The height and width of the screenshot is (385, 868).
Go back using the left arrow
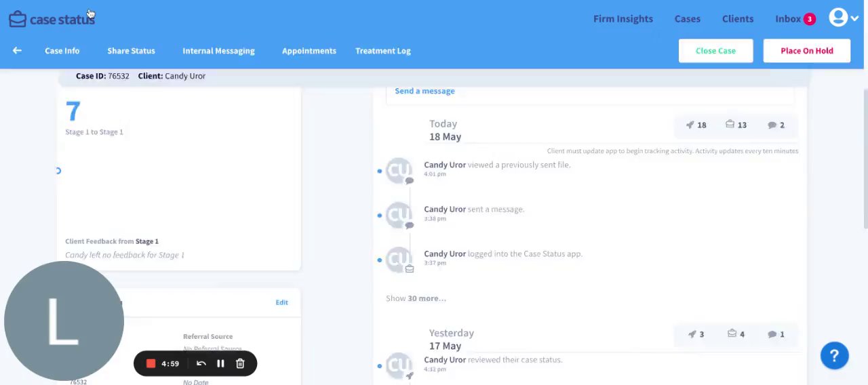pyautogui.click(x=17, y=51)
